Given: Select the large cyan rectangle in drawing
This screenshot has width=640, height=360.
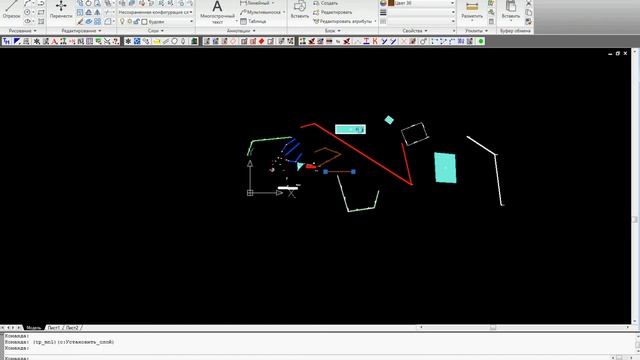Looking at the screenshot, I should [x=445, y=167].
